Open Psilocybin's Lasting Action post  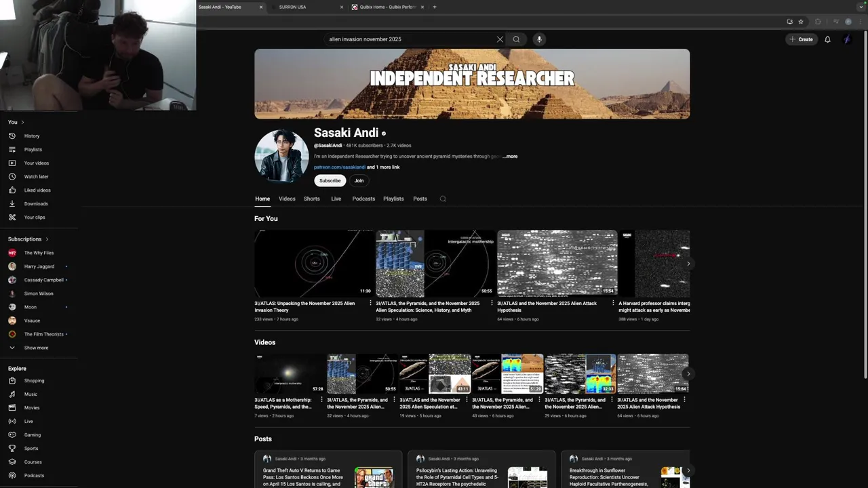pyautogui.click(x=481, y=470)
